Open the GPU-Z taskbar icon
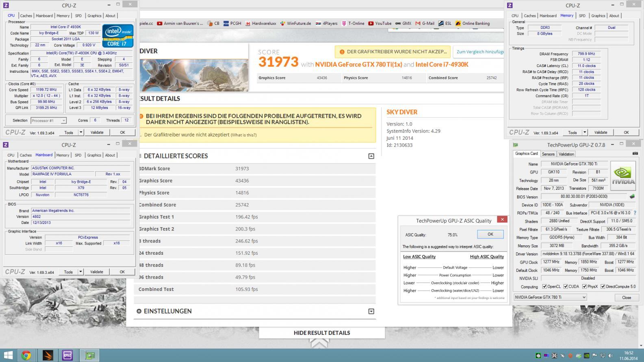This screenshot has height=362, width=644. (x=89, y=355)
